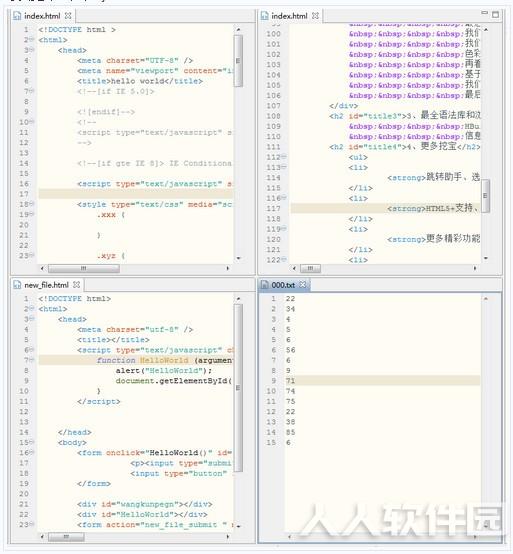Click value 56 on line 6 of 000.txt
The image size is (513, 554).
(290, 350)
